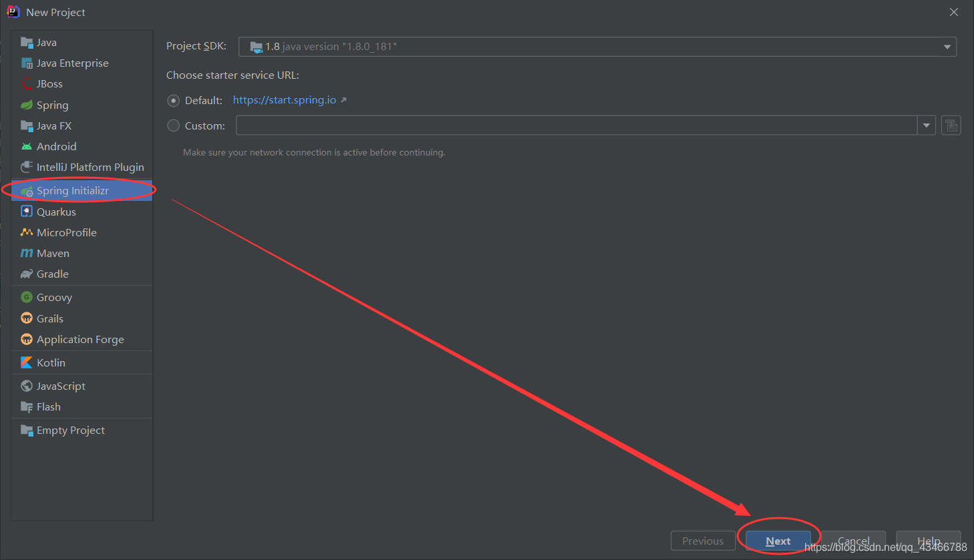This screenshot has width=974, height=560.
Task: Click the Kotlin logo icon
Action: pos(27,362)
